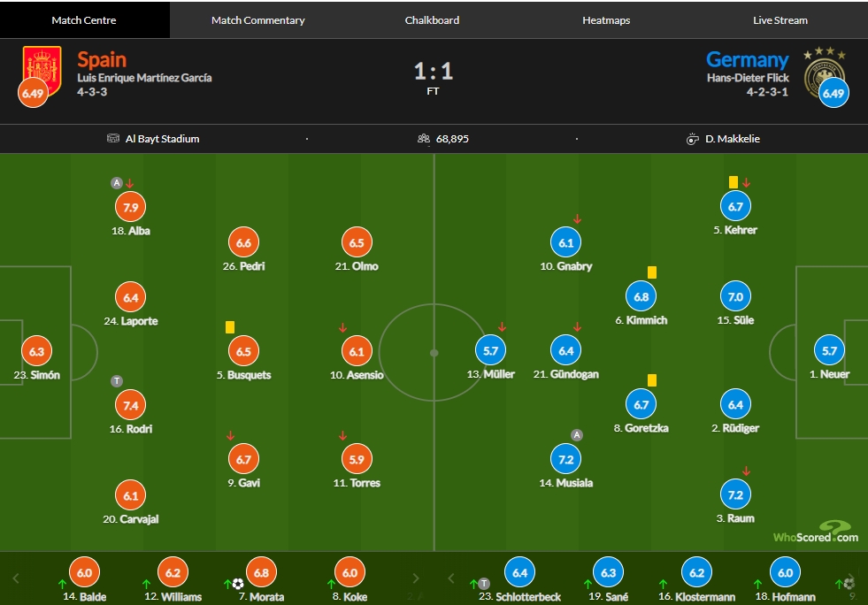Select Neuer's 5.7 goalkeeper rating badge
Viewport: 868px width, 605px height.
(x=829, y=350)
